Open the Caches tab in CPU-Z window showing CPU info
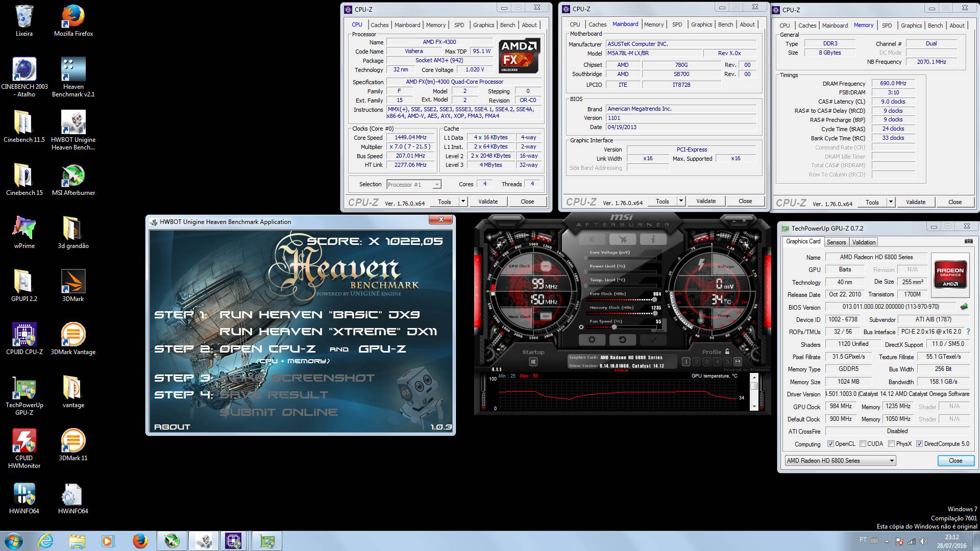Image resolution: width=980 pixels, height=551 pixels. click(x=379, y=25)
